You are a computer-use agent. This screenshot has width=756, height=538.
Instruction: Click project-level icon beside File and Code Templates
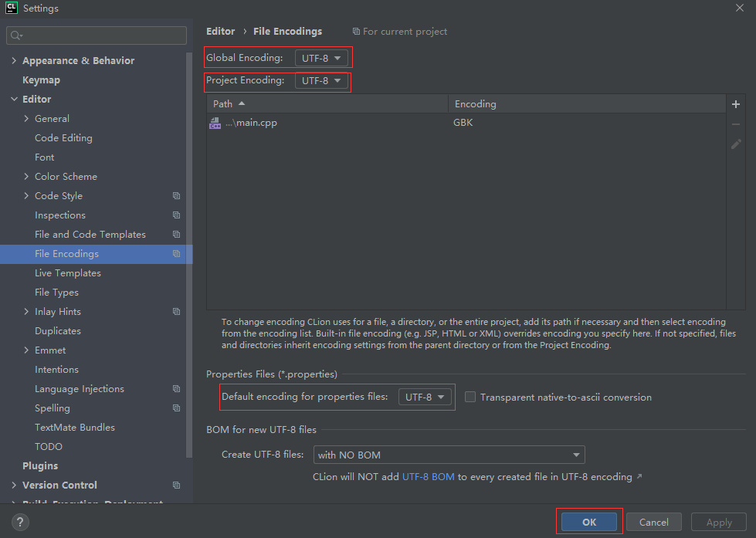(x=177, y=235)
